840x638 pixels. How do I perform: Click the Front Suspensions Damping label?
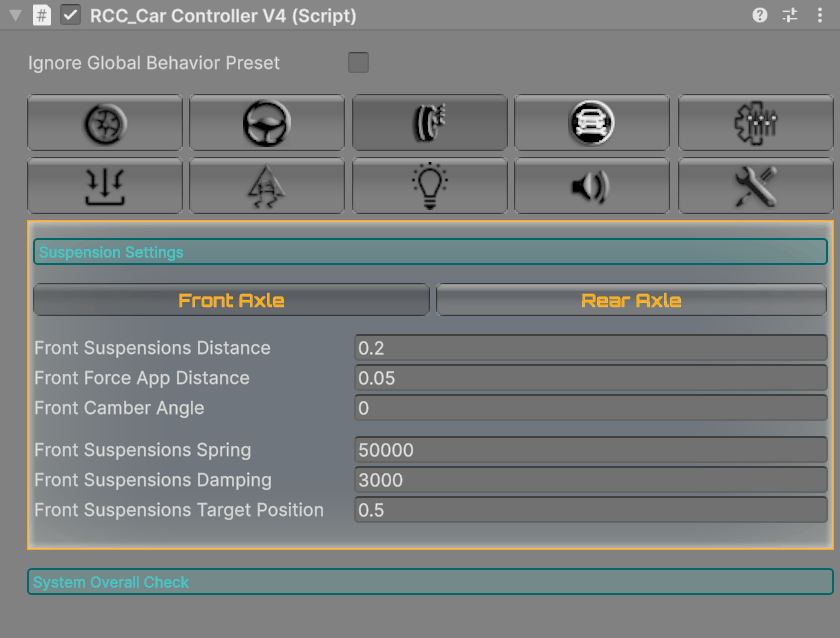click(x=153, y=480)
